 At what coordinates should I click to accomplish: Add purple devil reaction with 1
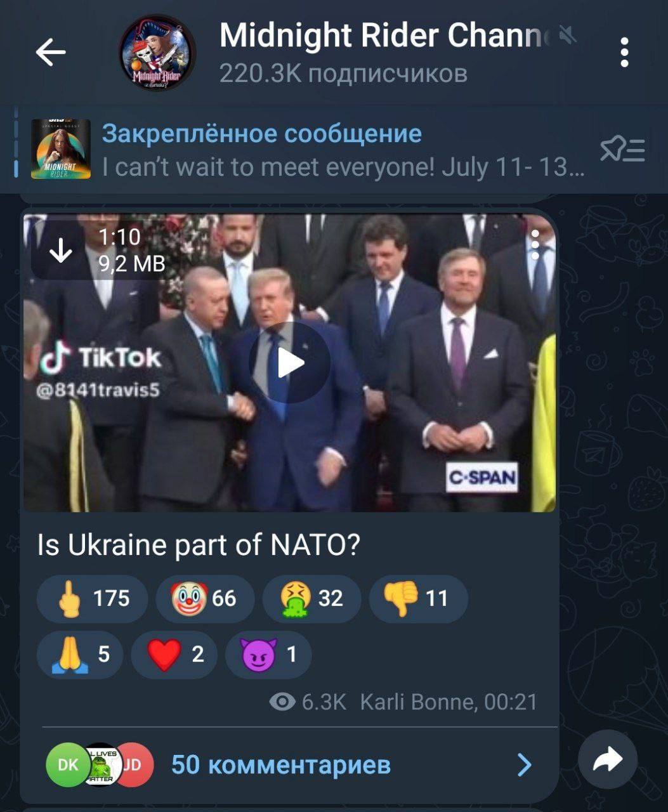tap(268, 655)
